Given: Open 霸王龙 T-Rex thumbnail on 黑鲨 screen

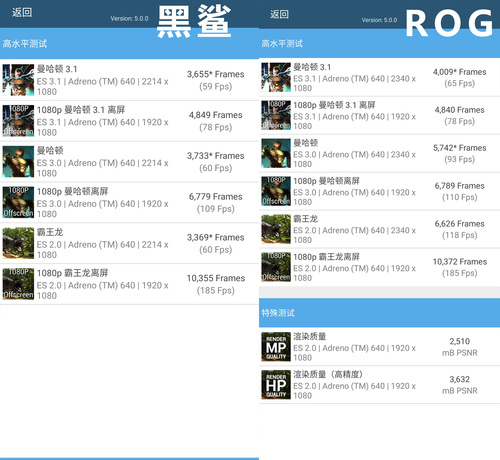Looking at the screenshot, I should click(18, 243).
